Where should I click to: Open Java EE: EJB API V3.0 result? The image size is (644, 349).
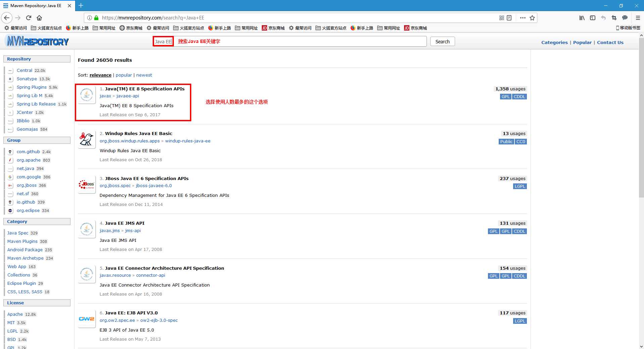coord(131,313)
